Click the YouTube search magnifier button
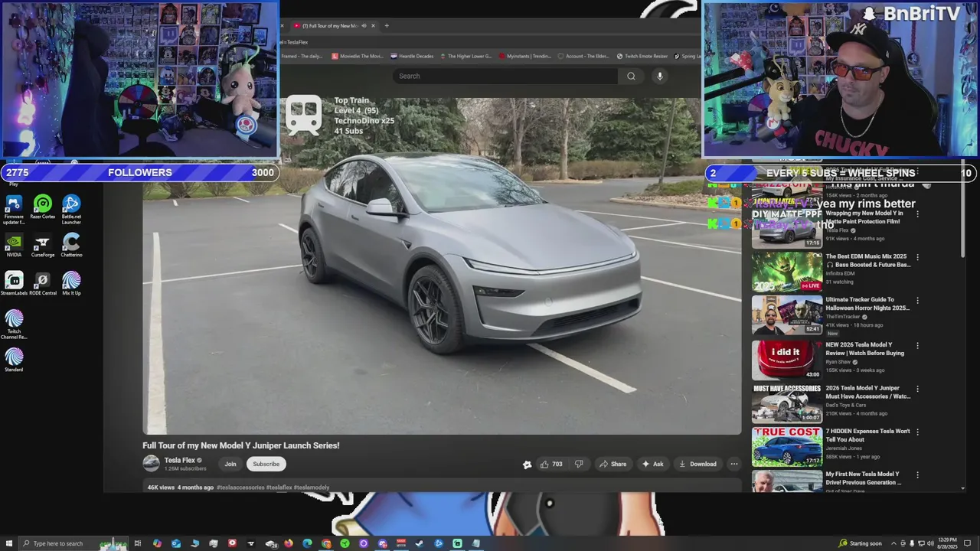Image resolution: width=980 pixels, height=551 pixels. (631, 76)
